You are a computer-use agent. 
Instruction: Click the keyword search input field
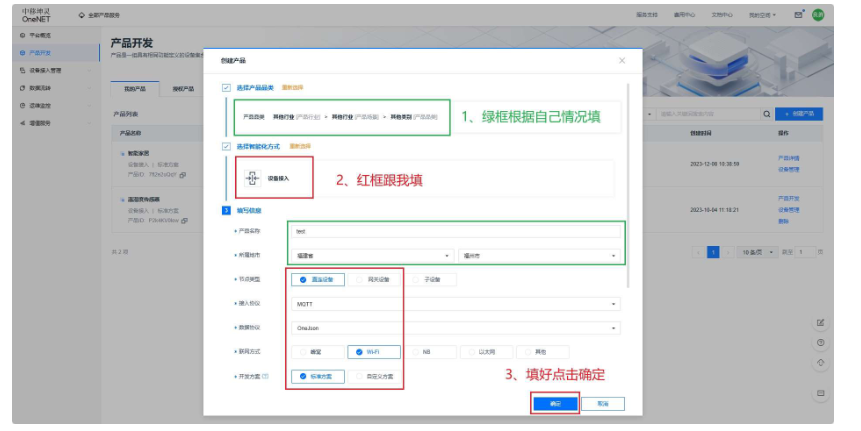pos(708,114)
